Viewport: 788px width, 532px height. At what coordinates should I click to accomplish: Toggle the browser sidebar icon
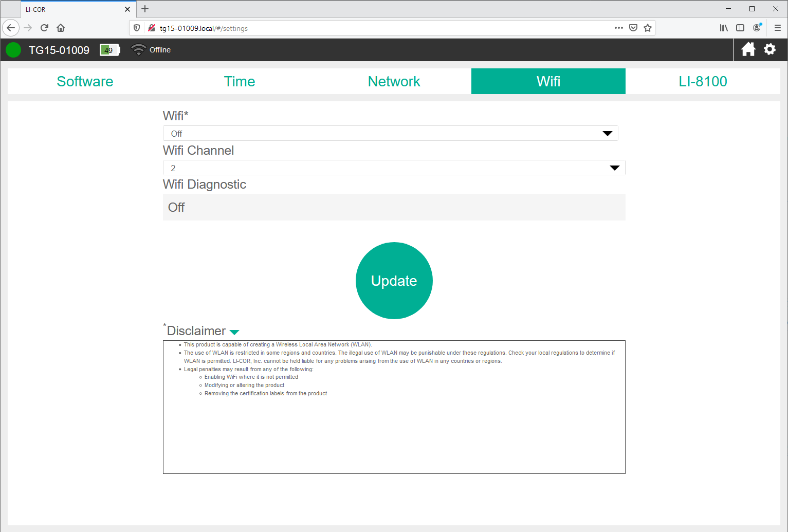(x=740, y=28)
